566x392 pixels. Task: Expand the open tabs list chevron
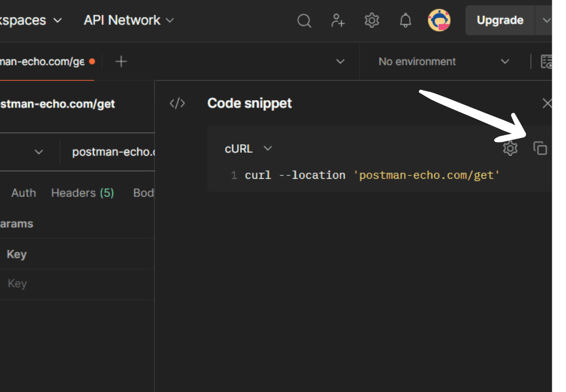[340, 61]
